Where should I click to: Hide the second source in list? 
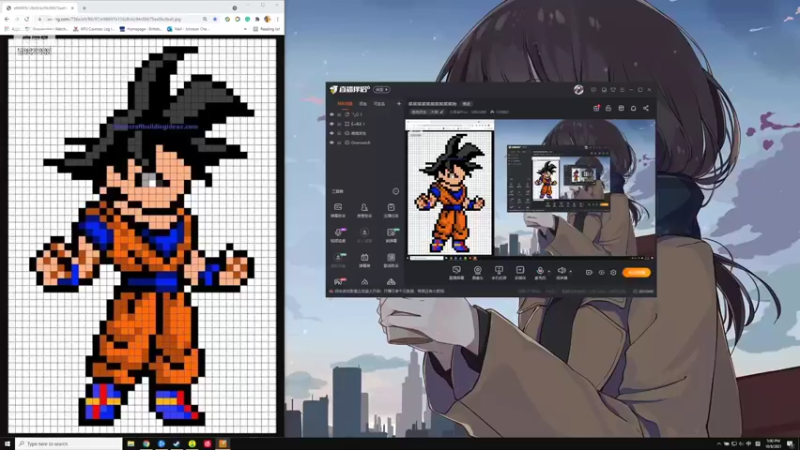point(332,124)
